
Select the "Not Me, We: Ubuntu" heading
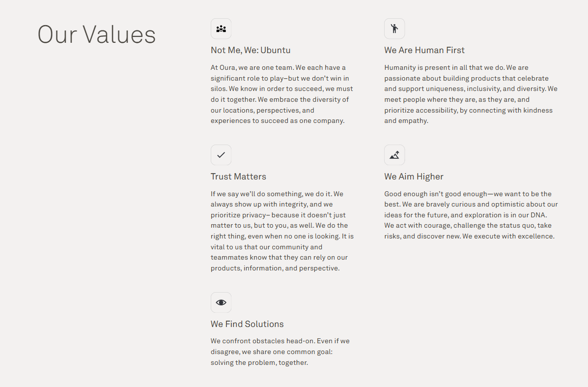click(x=251, y=50)
